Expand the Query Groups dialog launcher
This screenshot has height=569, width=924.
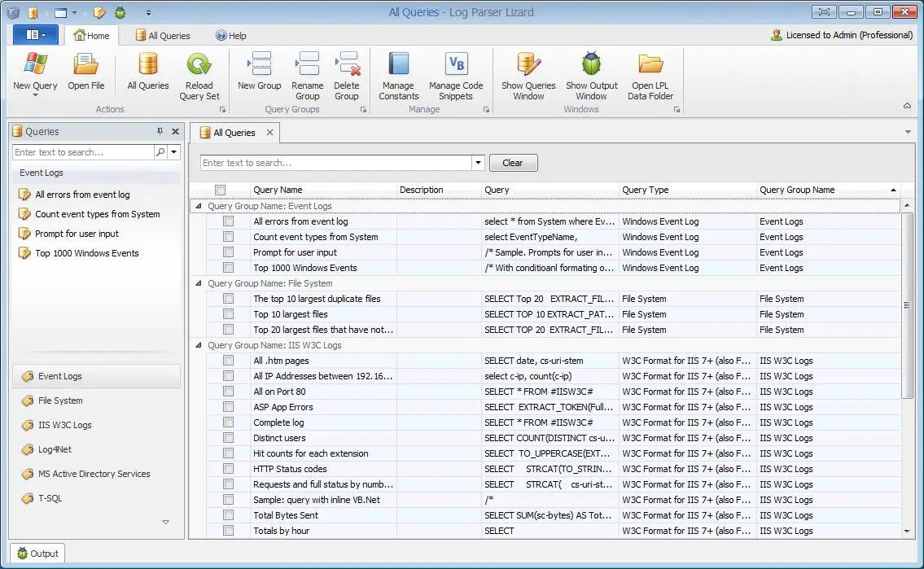click(363, 110)
